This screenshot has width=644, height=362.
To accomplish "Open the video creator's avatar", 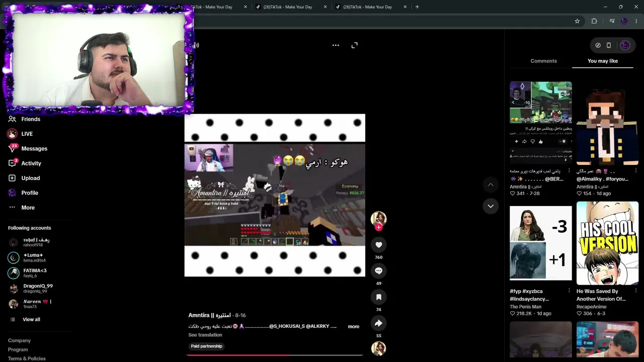I will pos(378,218).
